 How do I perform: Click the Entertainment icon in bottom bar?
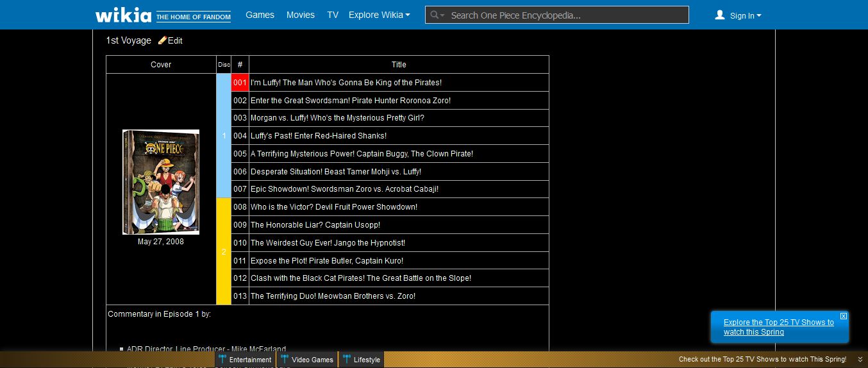pyautogui.click(x=222, y=359)
